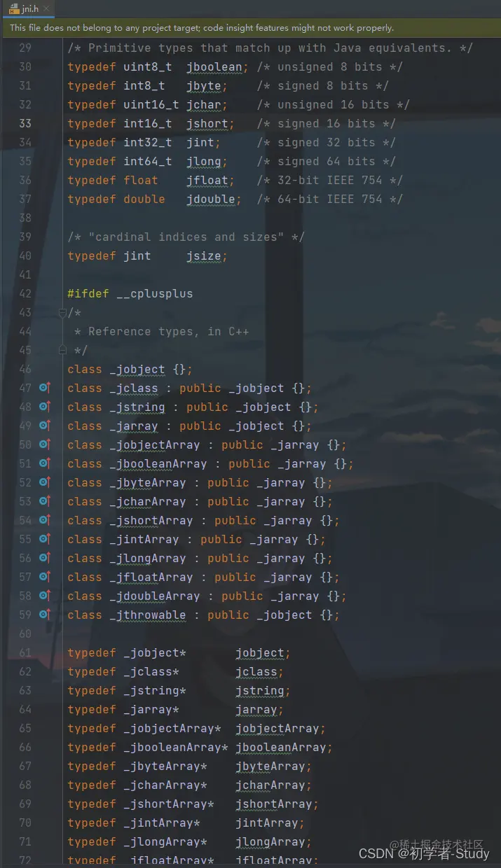This screenshot has height=868, width=501.
Task: Click the "Primitive types" comment on line 29
Action: (x=270, y=48)
